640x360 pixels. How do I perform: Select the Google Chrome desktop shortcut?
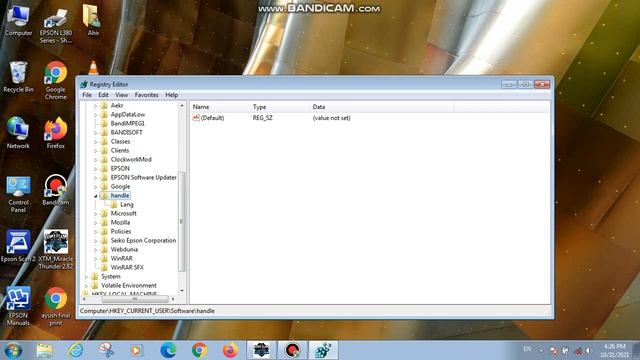[x=56, y=80]
